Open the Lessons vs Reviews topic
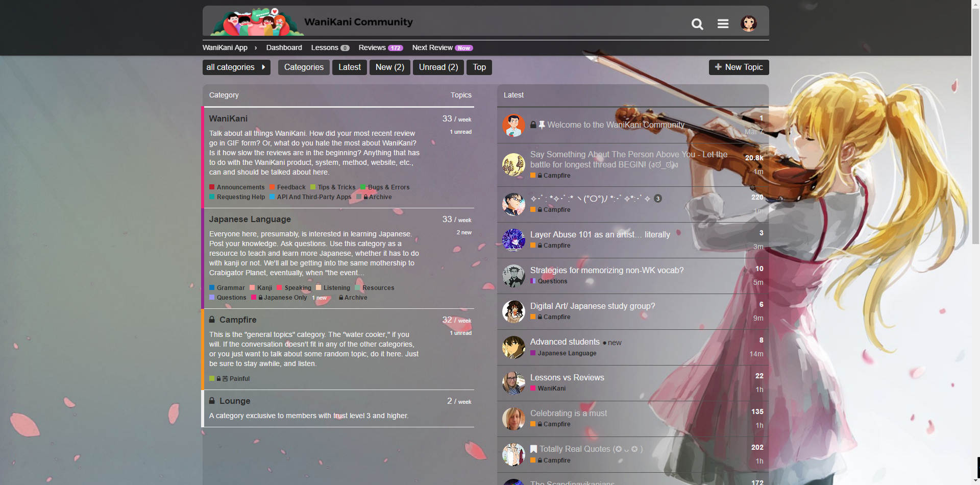Image resolution: width=980 pixels, height=485 pixels. point(567,377)
